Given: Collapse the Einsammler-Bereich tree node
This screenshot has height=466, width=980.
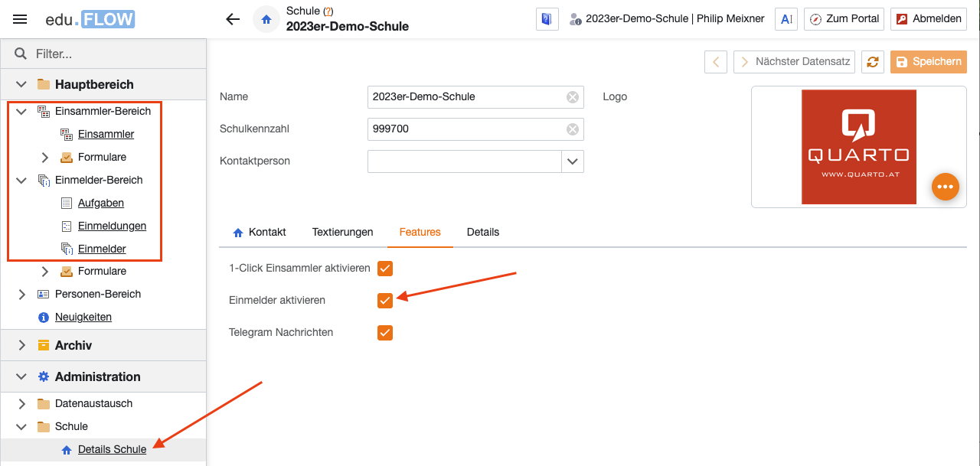Looking at the screenshot, I should pyautogui.click(x=22, y=112).
